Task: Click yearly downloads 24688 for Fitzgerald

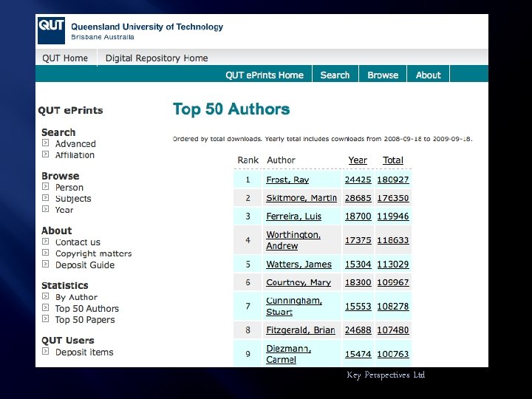Action: 358,330
